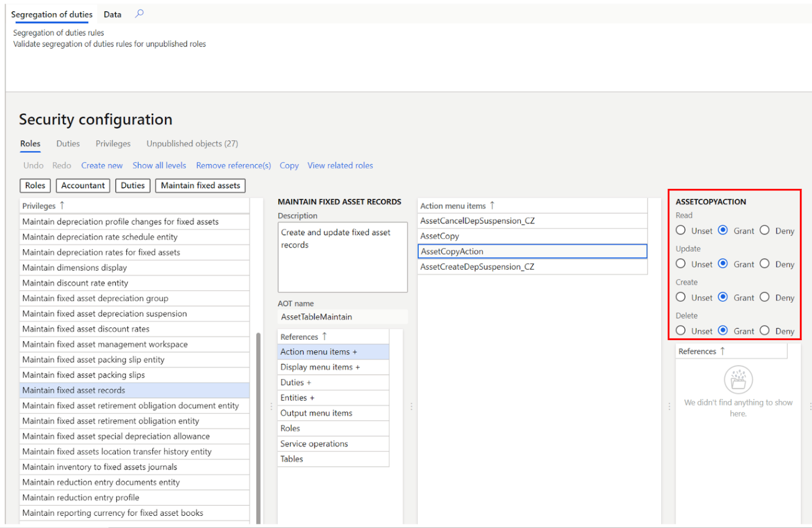Expand the Display menu items node

tap(358, 367)
